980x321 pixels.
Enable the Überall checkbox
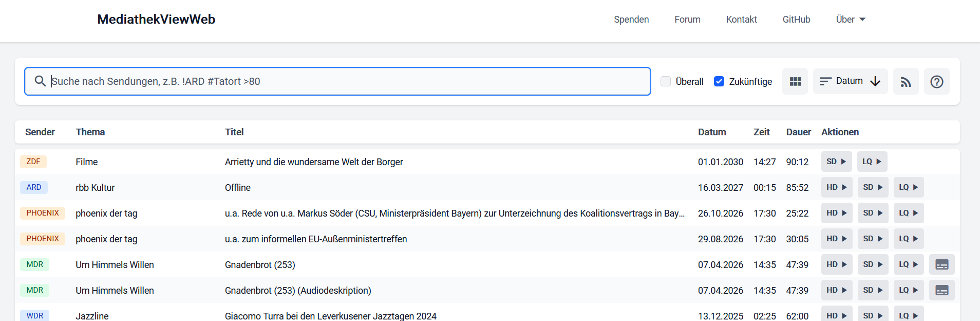666,81
